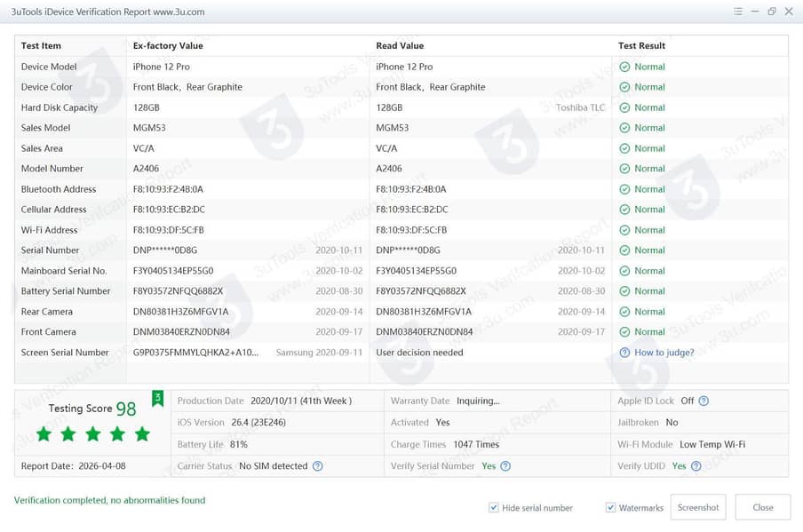Click the help icon beside Carrier Status

pyautogui.click(x=317, y=466)
